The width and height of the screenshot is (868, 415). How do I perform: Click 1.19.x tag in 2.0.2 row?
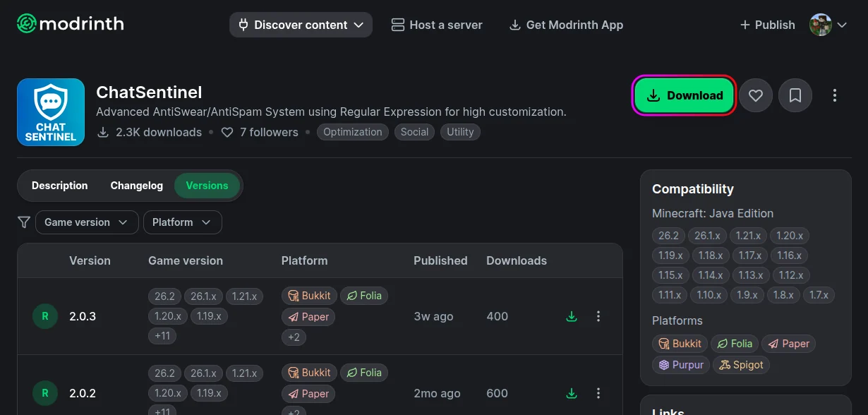click(x=209, y=393)
